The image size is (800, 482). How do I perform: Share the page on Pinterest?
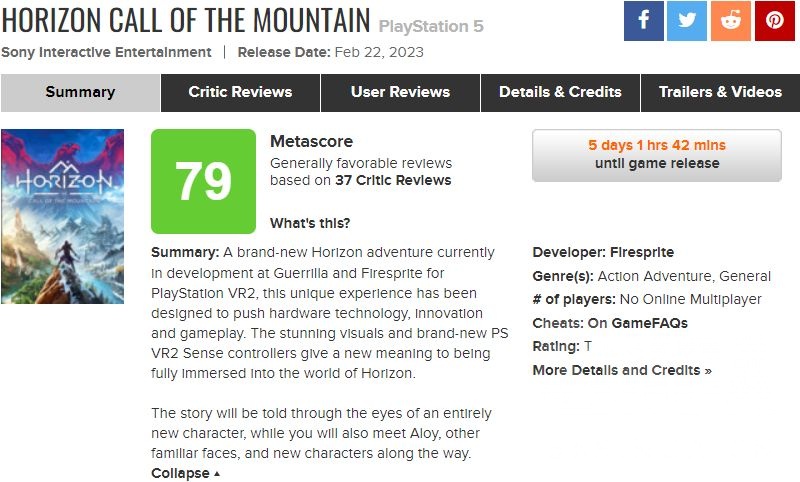coord(775,21)
